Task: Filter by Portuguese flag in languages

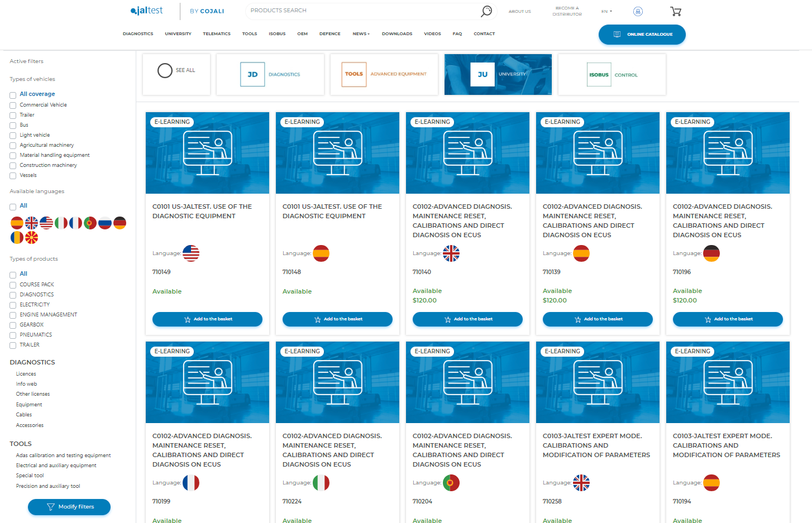Action: (90, 223)
